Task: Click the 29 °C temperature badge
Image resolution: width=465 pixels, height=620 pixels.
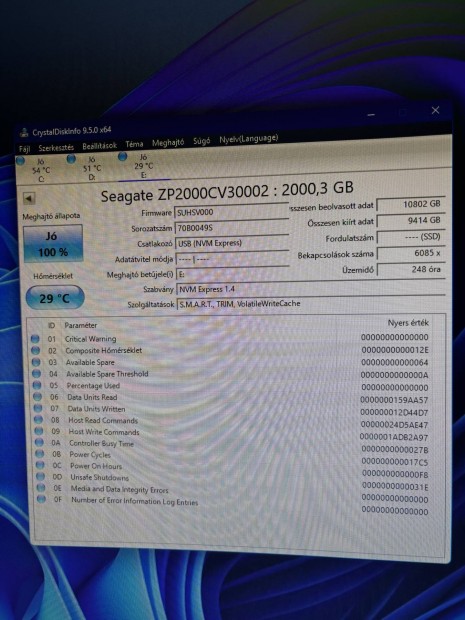Action: [x=55, y=298]
